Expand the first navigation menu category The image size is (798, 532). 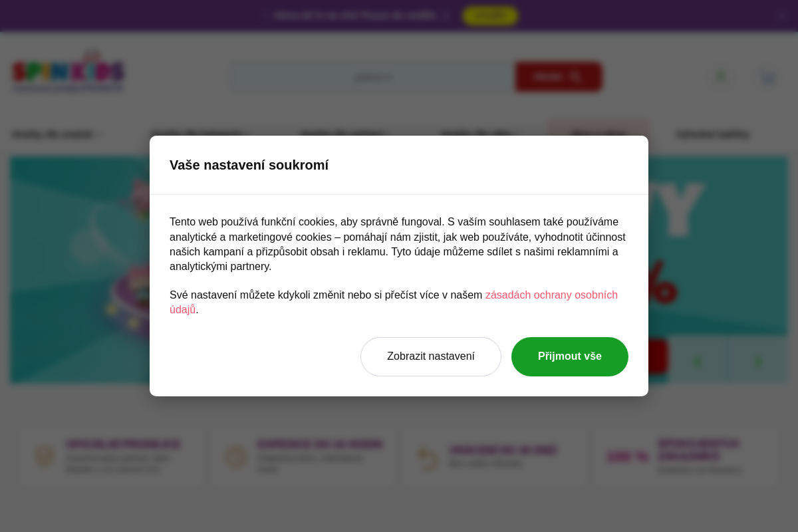click(x=56, y=134)
